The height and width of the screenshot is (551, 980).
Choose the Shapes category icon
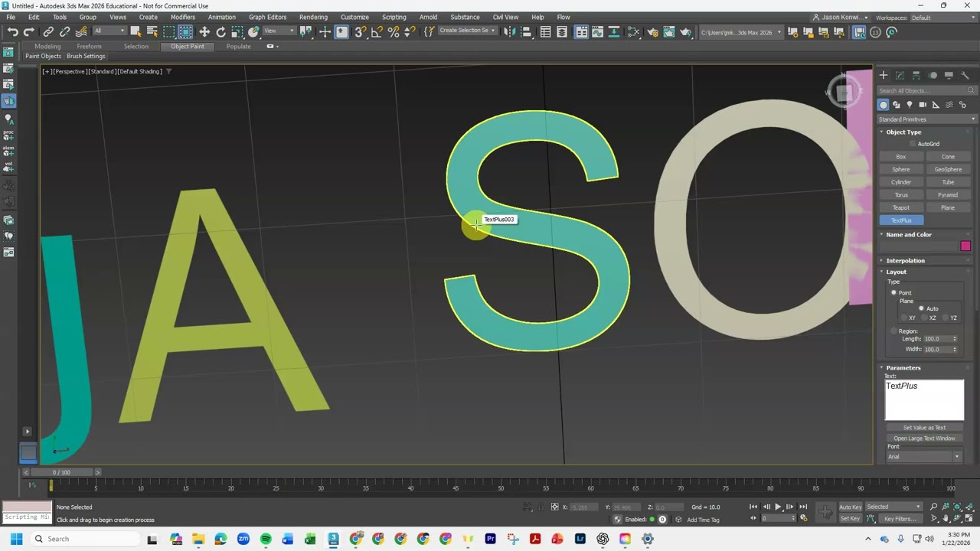(x=897, y=105)
